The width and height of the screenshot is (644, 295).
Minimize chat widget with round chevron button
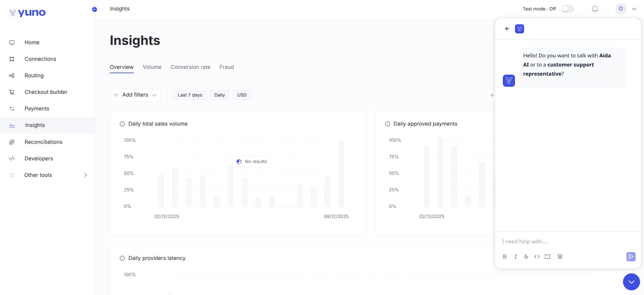631,282
